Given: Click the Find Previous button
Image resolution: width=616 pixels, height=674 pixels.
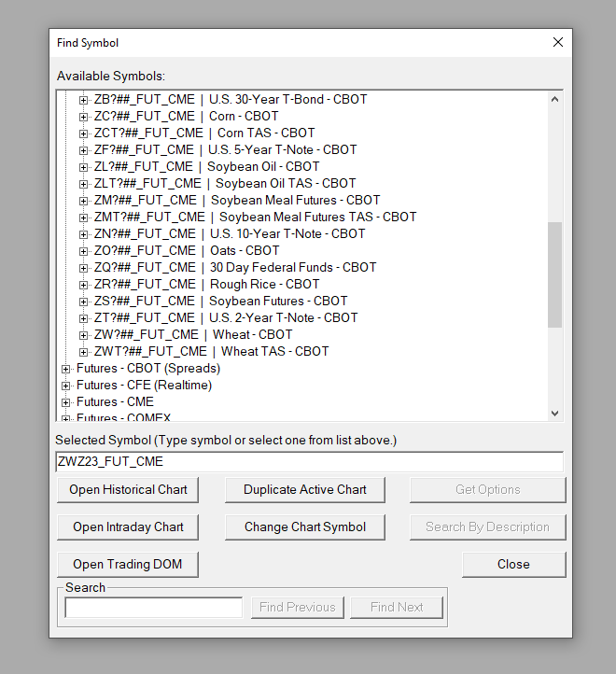Looking at the screenshot, I should click(x=298, y=608).
